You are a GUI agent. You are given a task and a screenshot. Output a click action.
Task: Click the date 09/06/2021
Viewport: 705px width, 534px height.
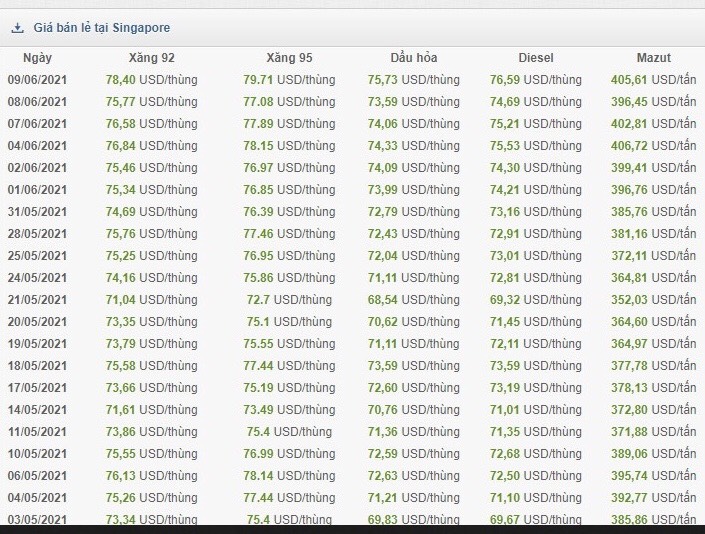coord(37,80)
